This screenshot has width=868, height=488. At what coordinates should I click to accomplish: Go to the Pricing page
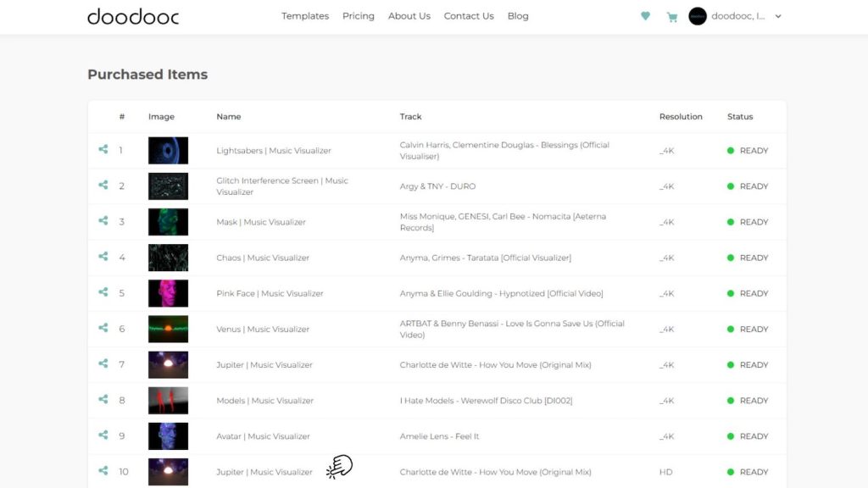point(359,16)
